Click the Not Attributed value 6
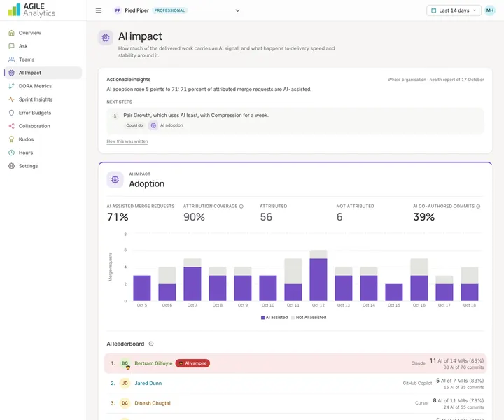Image resolution: width=504 pixels, height=420 pixels. 339,217
